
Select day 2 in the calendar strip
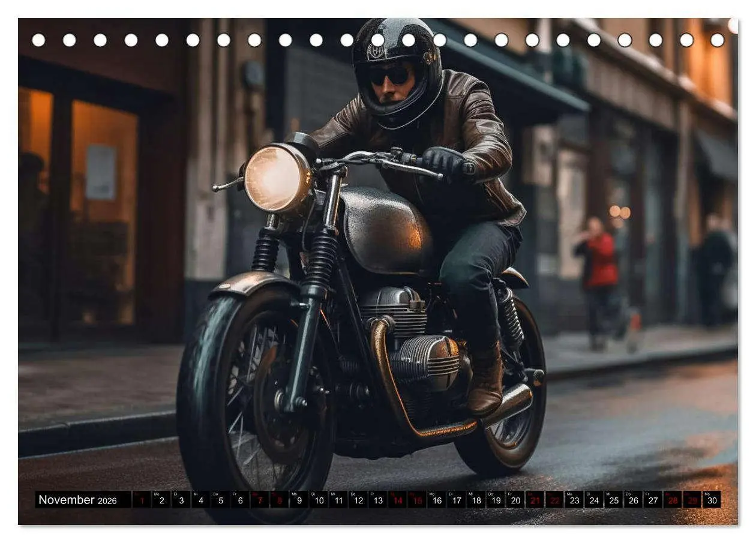click(161, 500)
